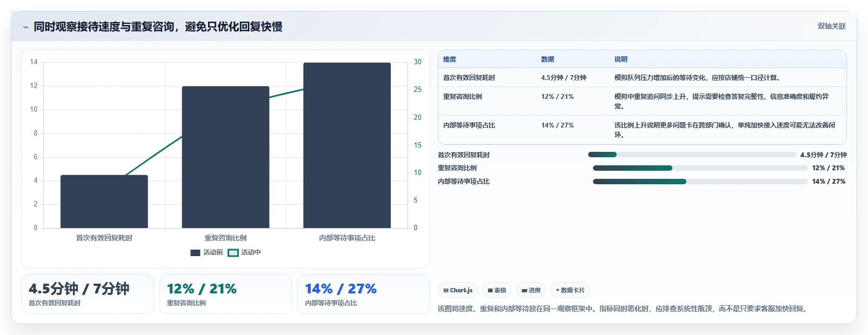Click the Chart.js tag
The height and width of the screenshot is (335, 868).
pyautogui.click(x=458, y=290)
